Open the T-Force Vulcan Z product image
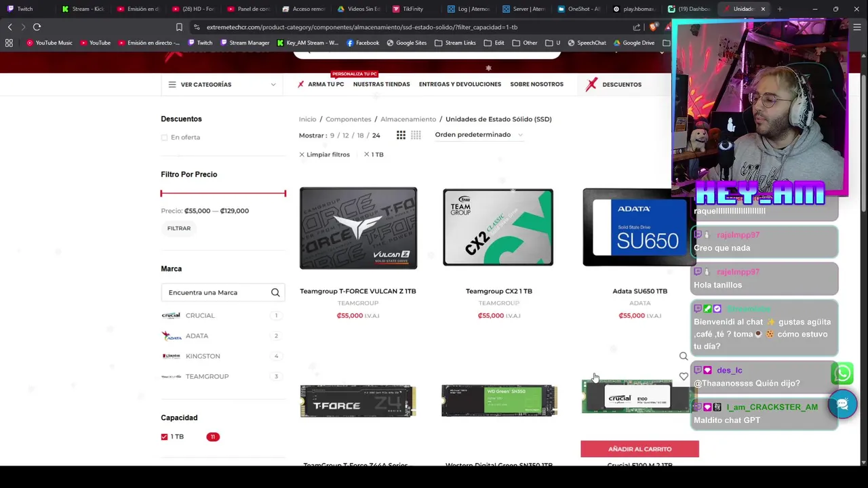868x488 pixels. 358,228
